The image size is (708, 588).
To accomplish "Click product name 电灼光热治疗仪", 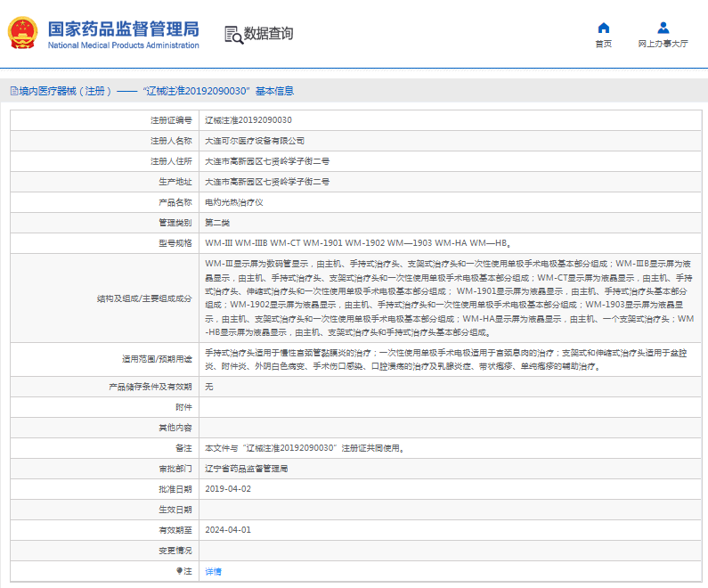I will click(x=233, y=202).
